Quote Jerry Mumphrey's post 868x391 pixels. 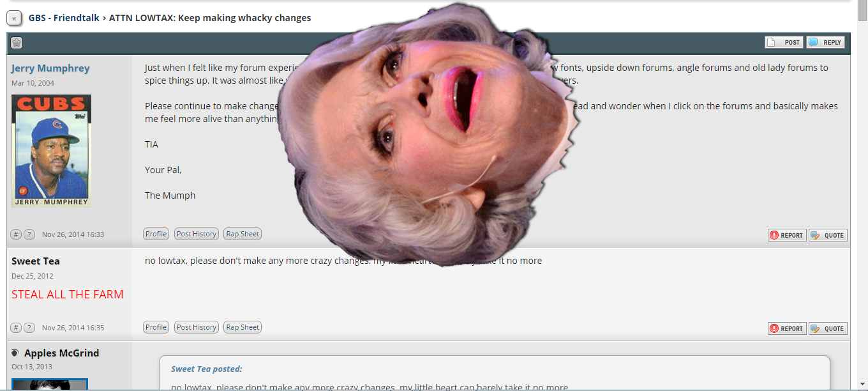point(828,235)
